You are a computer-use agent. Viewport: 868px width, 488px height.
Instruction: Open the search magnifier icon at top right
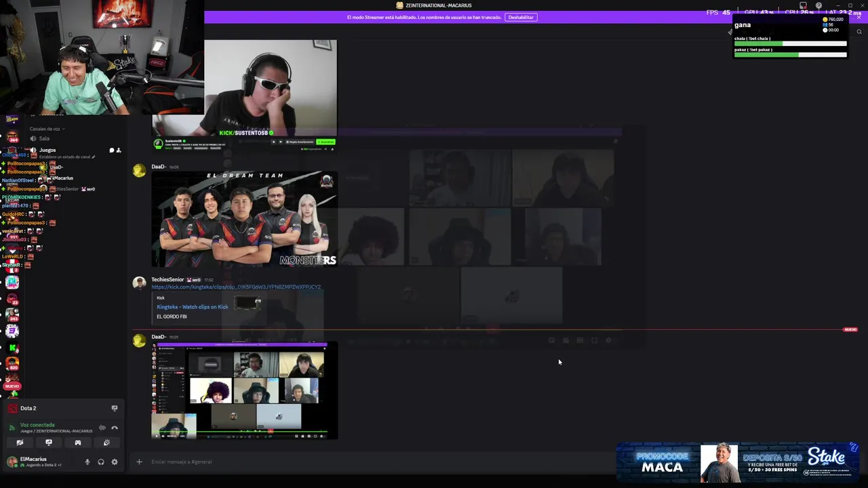click(859, 32)
